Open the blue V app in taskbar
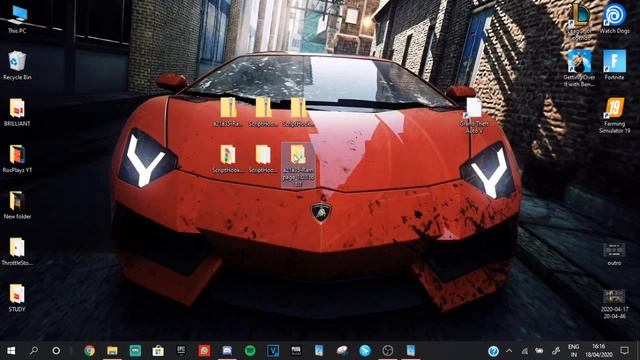 273,350
